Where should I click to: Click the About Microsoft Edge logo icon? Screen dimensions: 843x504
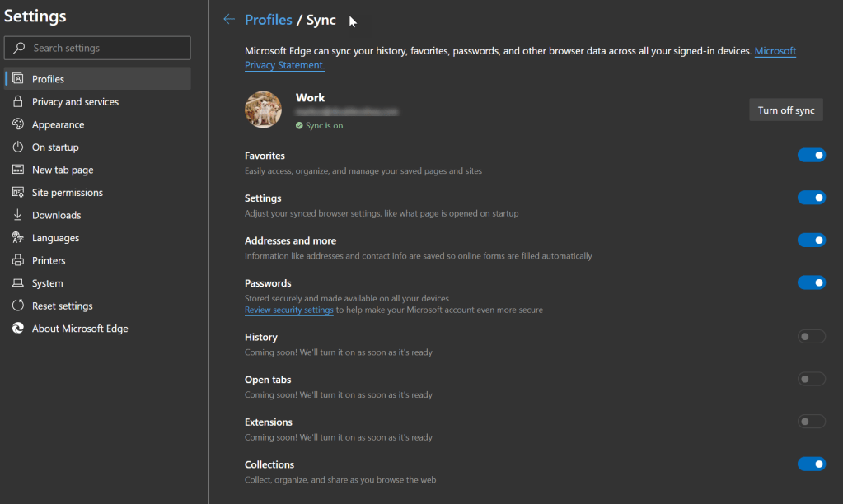tap(17, 329)
